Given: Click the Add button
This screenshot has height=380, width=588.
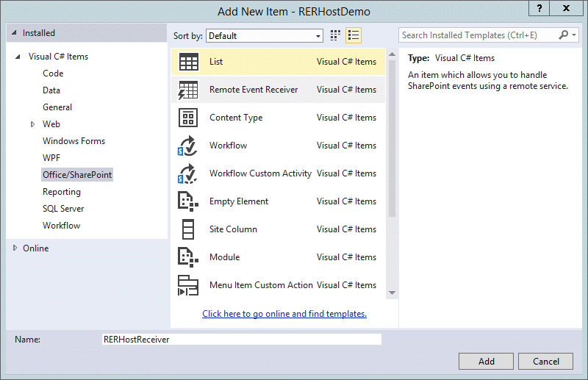Looking at the screenshot, I should [486, 361].
